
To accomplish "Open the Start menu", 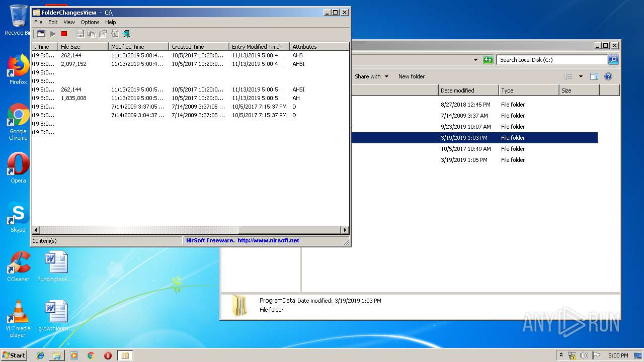I will click(14, 355).
